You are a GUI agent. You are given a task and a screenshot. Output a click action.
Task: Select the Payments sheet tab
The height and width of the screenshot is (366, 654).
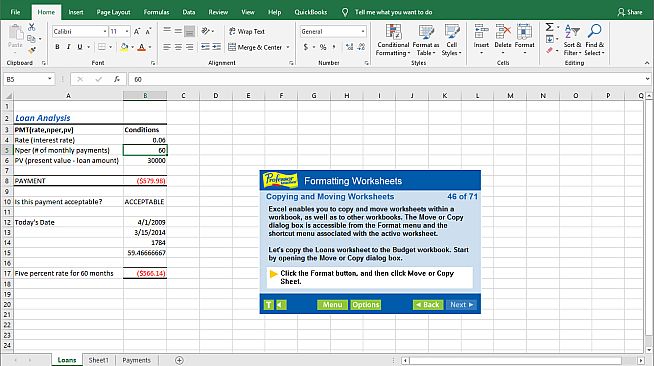click(x=136, y=360)
